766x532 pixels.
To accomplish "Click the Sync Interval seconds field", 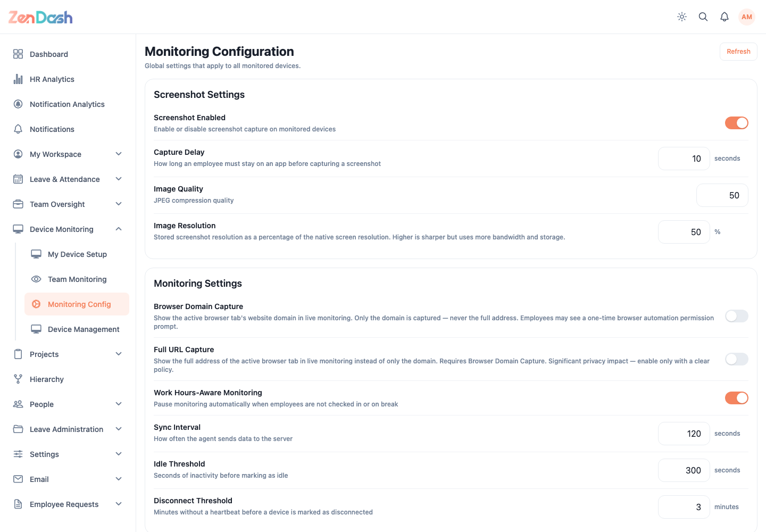I will click(x=684, y=434).
